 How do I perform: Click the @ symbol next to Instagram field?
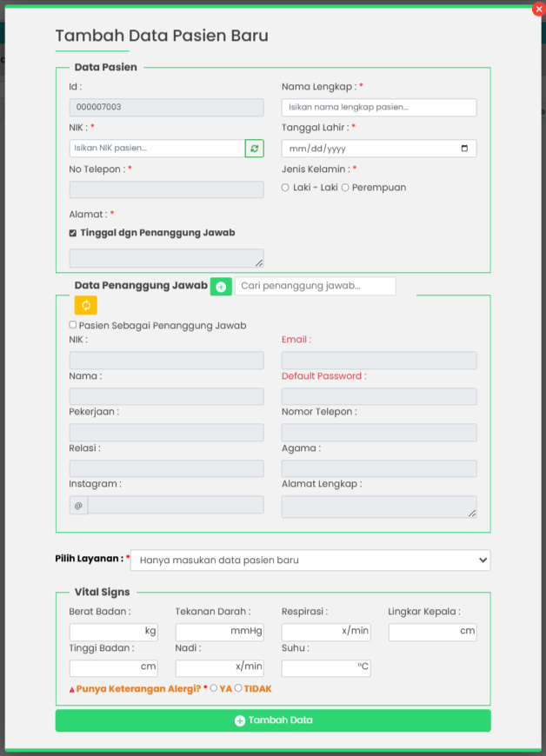tap(78, 505)
